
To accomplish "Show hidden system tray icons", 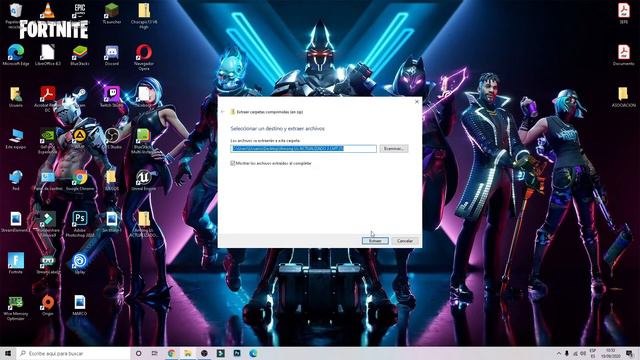I will 559,353.
